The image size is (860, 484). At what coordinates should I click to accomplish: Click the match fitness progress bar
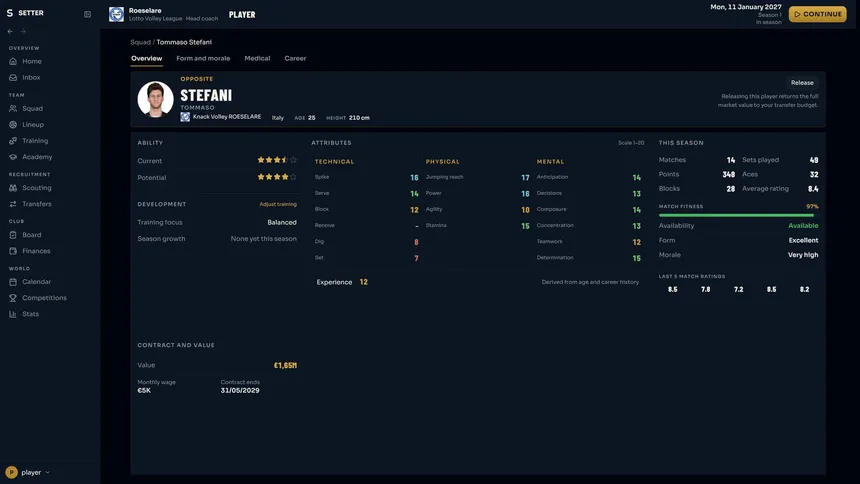pyautogui.click(x=738, y=216)
